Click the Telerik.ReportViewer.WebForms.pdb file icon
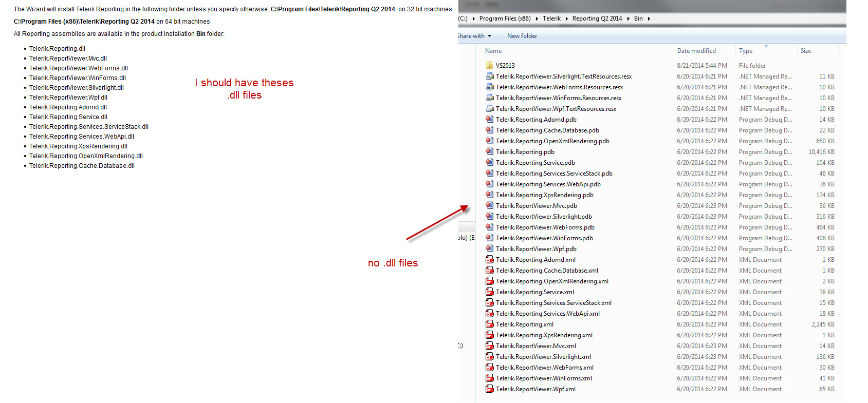Viewport: 868px width, 403px height. coord(489,227)
